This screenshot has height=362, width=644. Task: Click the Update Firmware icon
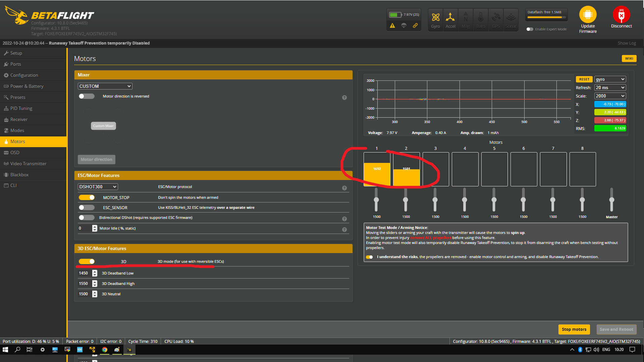[588, 15]
